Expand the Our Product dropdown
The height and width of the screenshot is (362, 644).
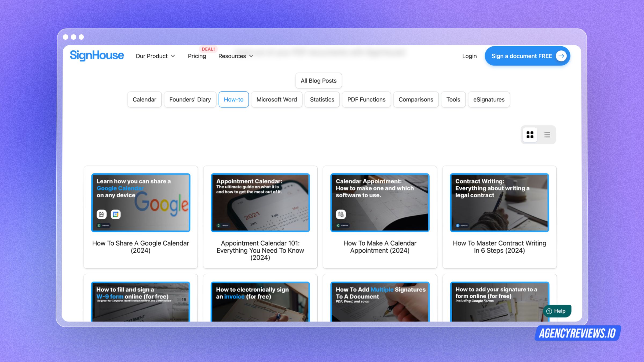(155, 56)
